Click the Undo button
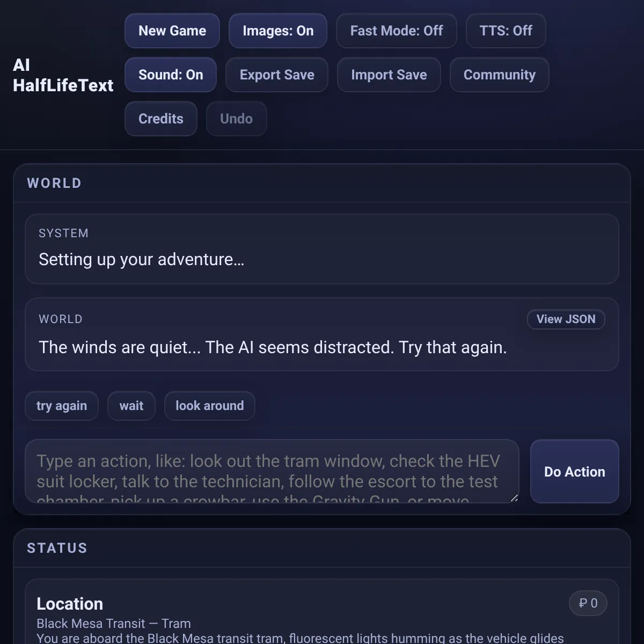644x644 pixels. (x=237, y=119)
